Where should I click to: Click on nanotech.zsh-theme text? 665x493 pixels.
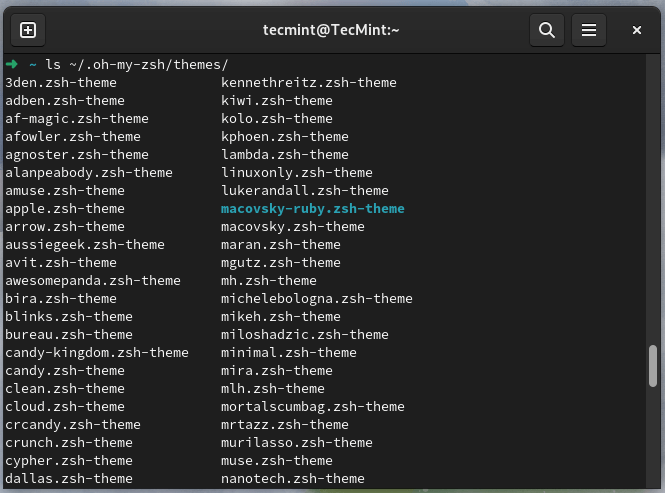[292, 479]
